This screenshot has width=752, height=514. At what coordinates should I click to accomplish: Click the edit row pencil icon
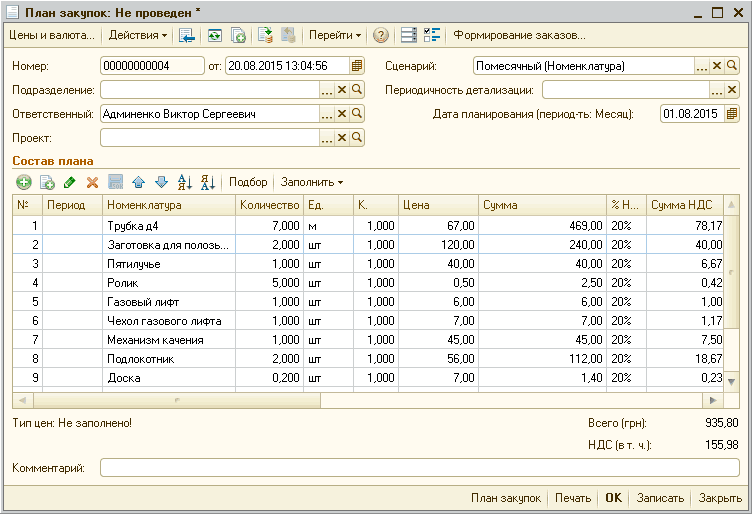point(69,182)
